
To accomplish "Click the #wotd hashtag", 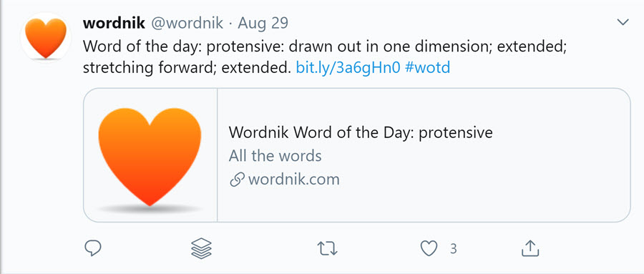I will (x=427, y=67).
